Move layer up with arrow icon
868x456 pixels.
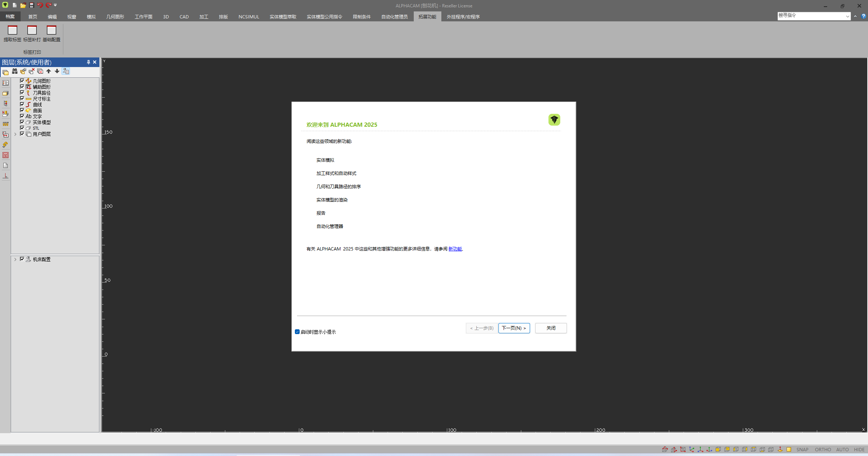coord(49,71)
